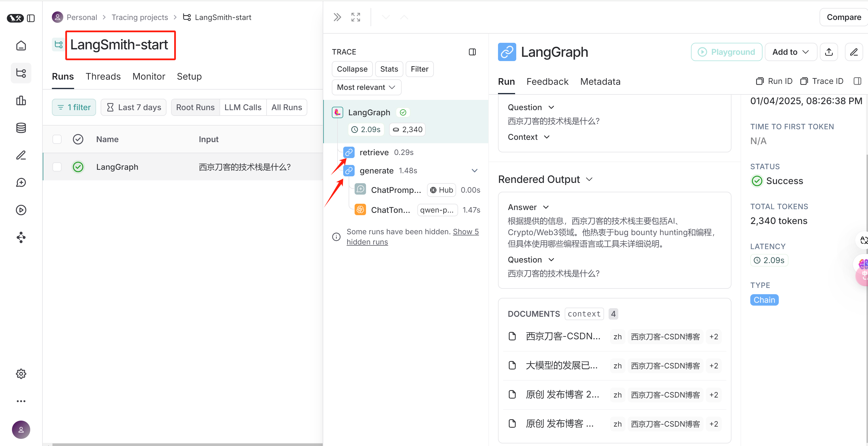Image resolution: width=868 pixels, height=446 pixels.
Task: Open Playground play icon in sidebar
Action: click(21, 210)
